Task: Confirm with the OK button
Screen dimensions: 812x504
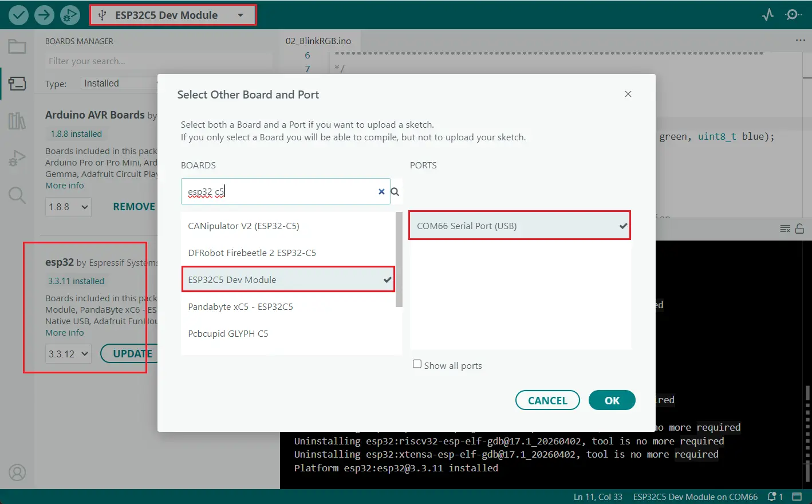Action: pyautogui.click(x=612, y=400)
